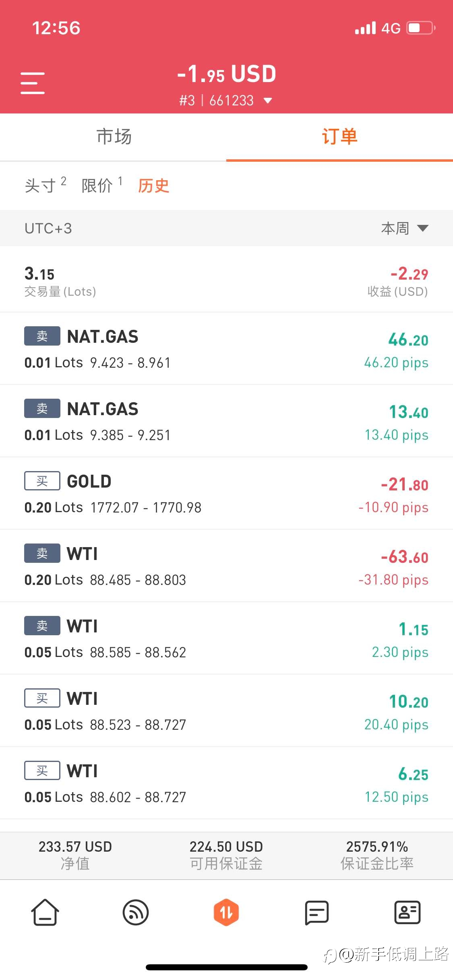This screenshot has width=453, height=980.
Task: Select the 历史 history filter
Action: (153, 185)
